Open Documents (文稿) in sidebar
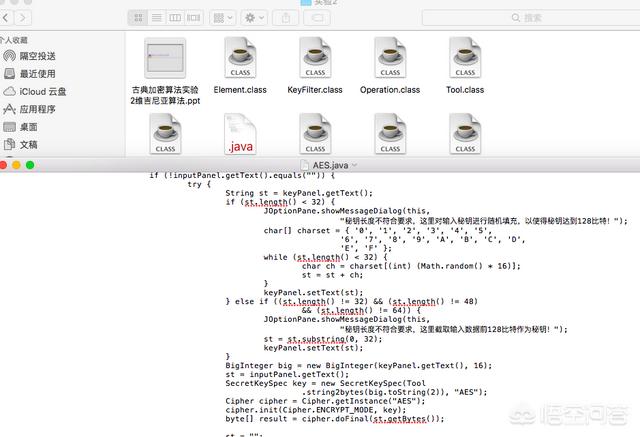640x437 pixels. [20, 144]
